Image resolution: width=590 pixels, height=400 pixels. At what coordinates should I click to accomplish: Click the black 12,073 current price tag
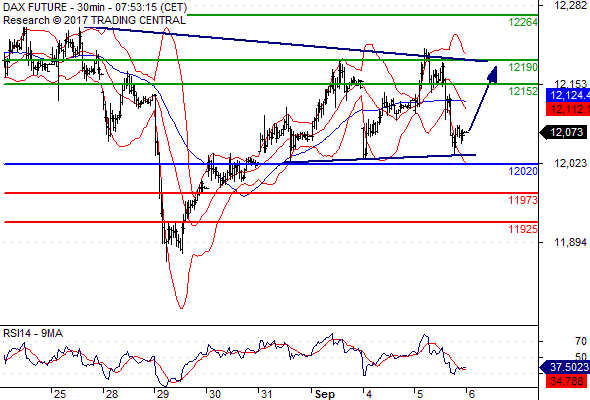point(563,132)
